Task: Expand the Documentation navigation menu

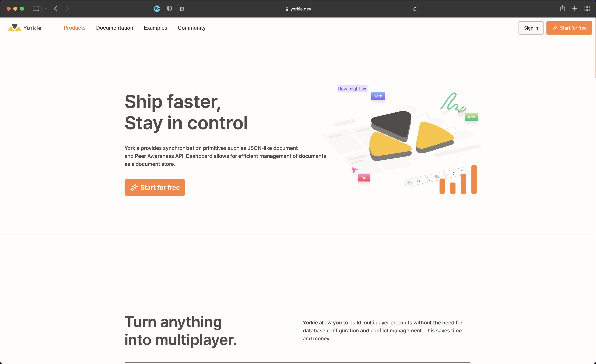Action: point(115,28)
